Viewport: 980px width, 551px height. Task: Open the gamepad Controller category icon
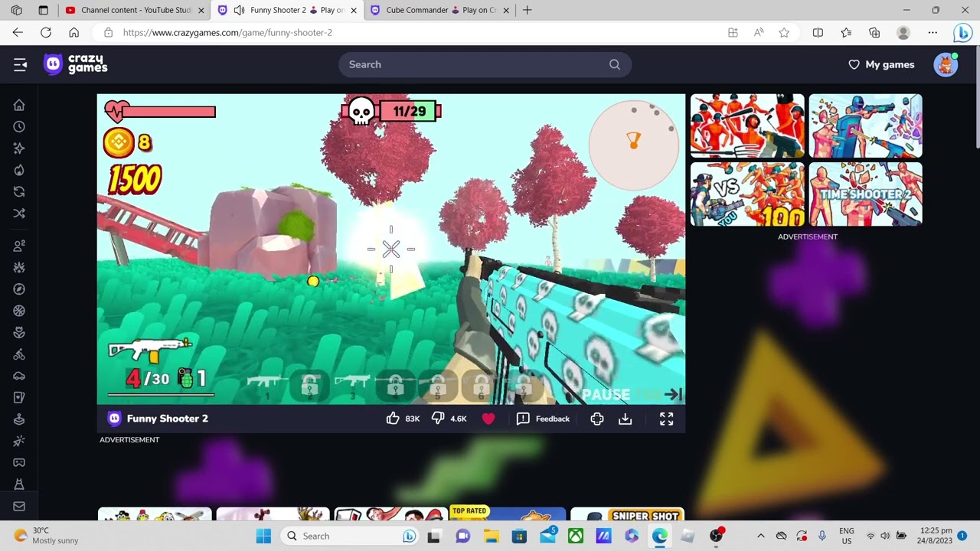point(19,462)
